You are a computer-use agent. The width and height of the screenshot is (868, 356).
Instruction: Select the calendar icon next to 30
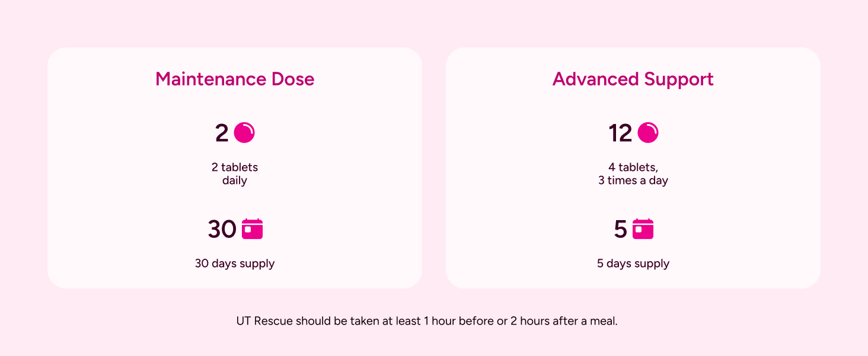click(x=253, y=229)
